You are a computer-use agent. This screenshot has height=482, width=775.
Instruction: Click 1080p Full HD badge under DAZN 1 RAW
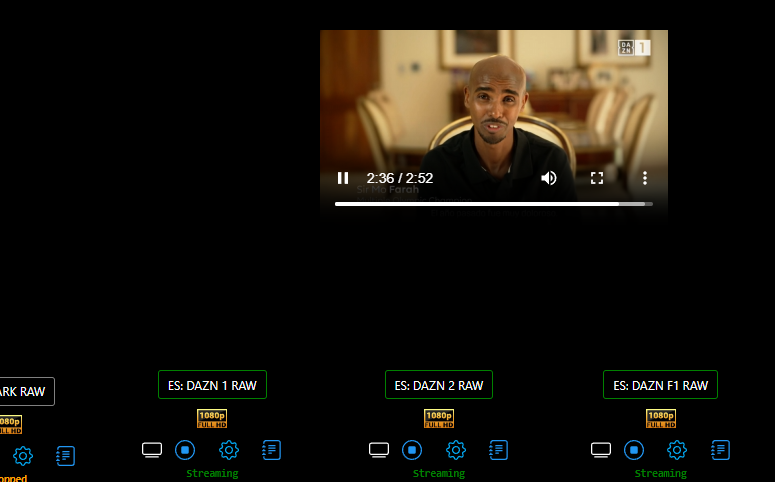pos(212,418)
